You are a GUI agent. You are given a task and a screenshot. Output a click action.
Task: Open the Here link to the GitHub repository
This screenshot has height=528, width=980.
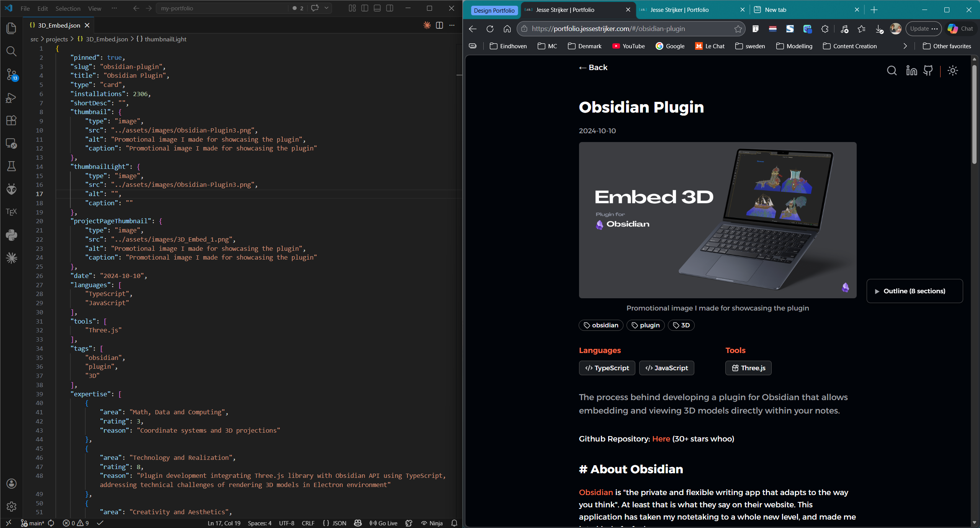661,439
